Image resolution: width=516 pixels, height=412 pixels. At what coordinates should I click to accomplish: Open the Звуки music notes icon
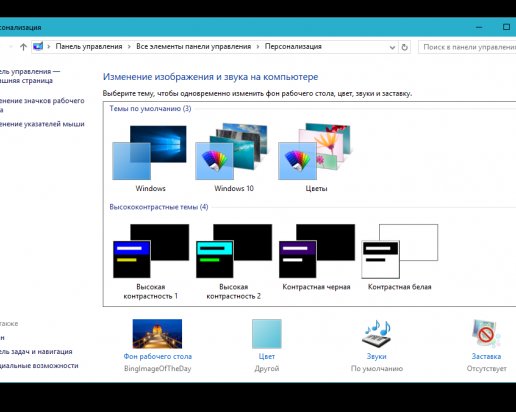(x=377, y=334)
